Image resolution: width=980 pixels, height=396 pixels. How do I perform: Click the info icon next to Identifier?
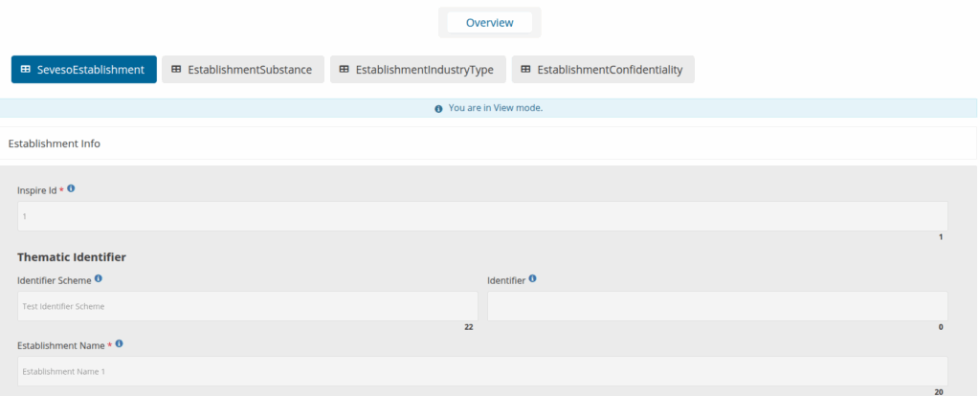533,279
